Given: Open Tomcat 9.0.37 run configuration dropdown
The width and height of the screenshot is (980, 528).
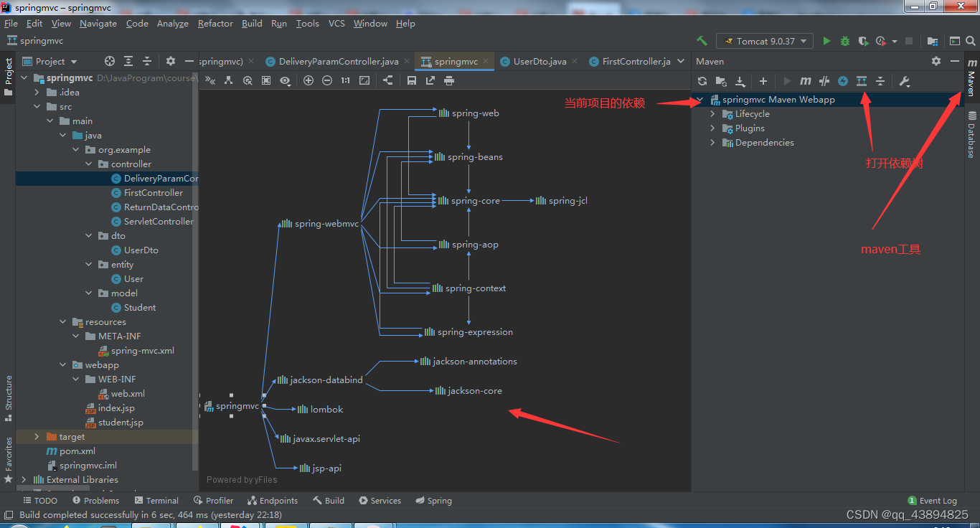Looking at the screenshot, I should tap(765, 41).
